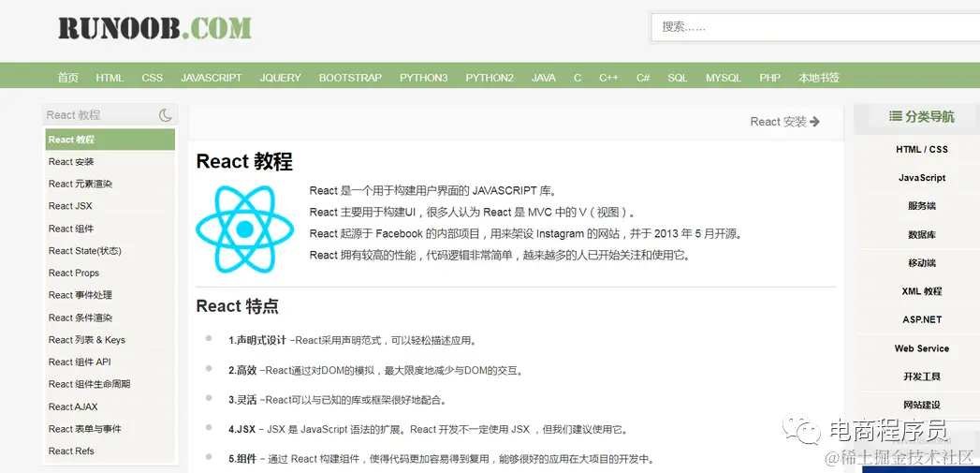Toggle night mode moon icon

click(x=165, y=115)
